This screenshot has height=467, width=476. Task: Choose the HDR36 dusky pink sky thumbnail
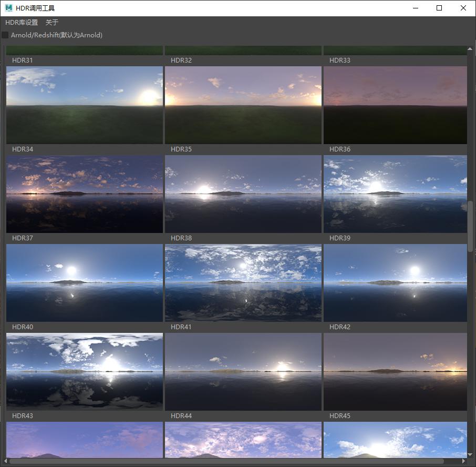tap(395, 105)
